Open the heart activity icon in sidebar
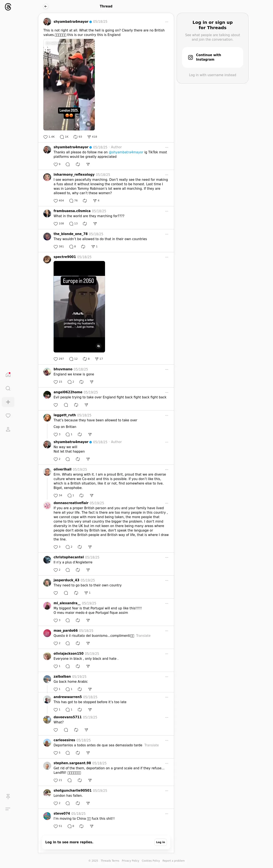 [8, 415]
